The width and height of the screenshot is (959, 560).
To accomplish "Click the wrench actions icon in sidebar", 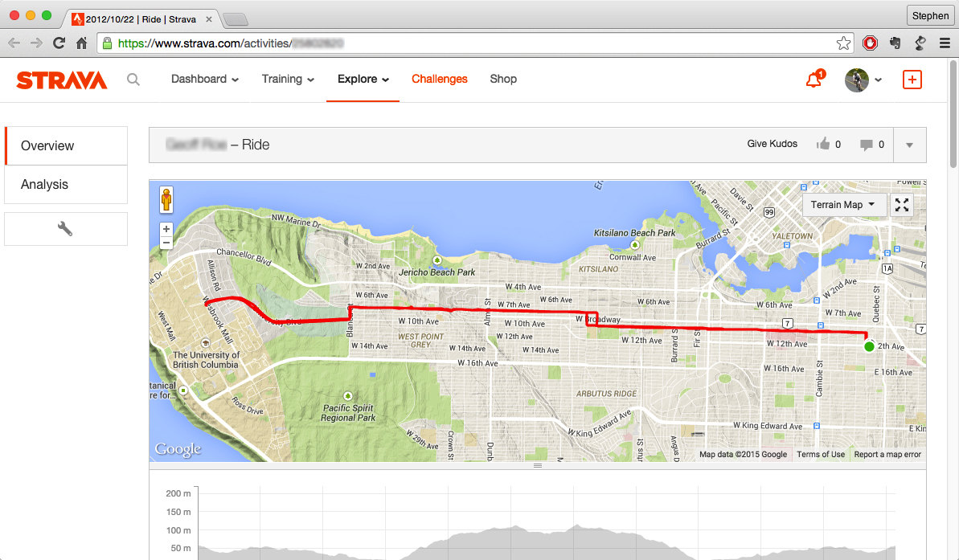I will click(66, 229).
